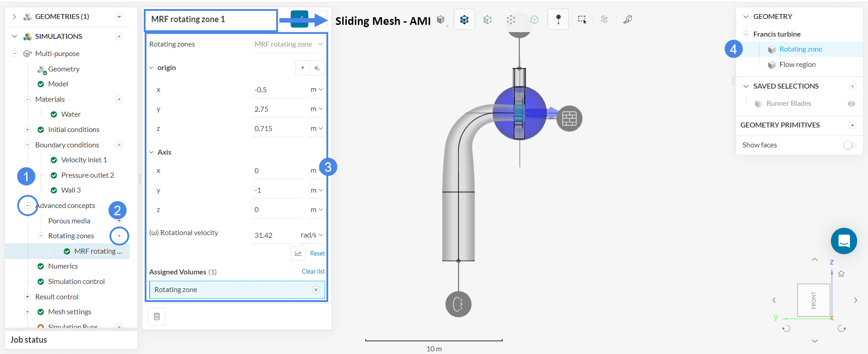Delete rotating zone with trash icon
868x354 pixels.
[x=157, y=316]
